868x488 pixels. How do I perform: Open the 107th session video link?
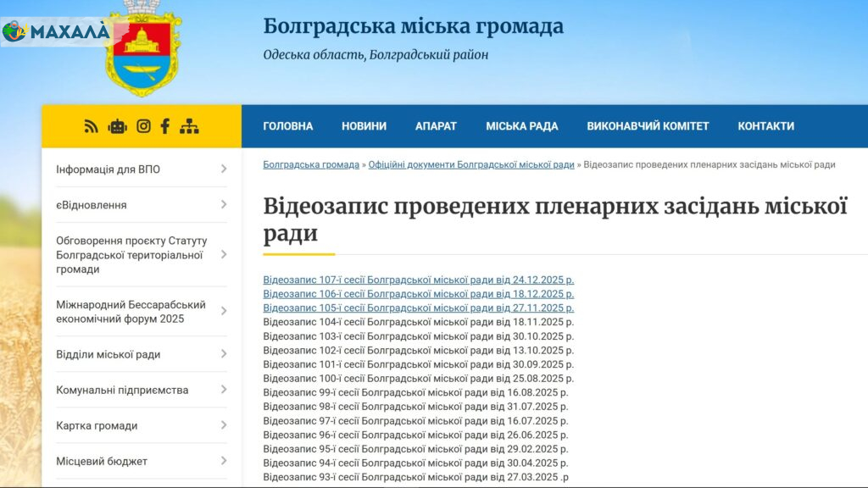click(418, 280)
